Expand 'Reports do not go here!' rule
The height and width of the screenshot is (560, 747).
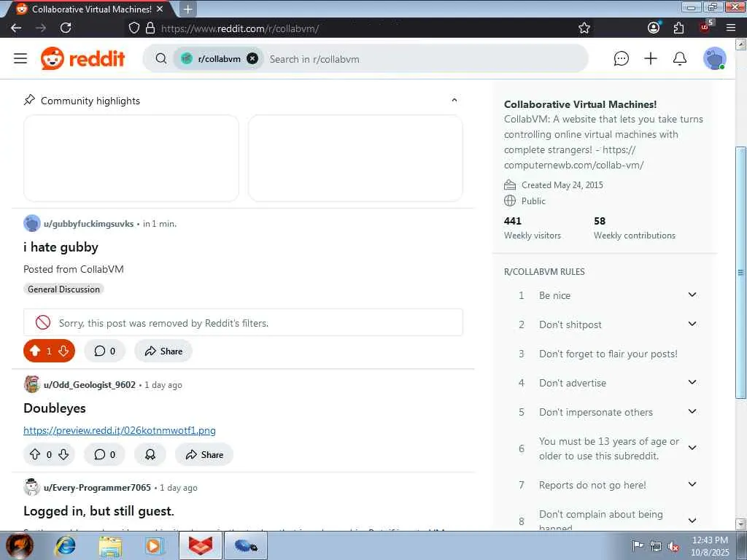[692, 484]
